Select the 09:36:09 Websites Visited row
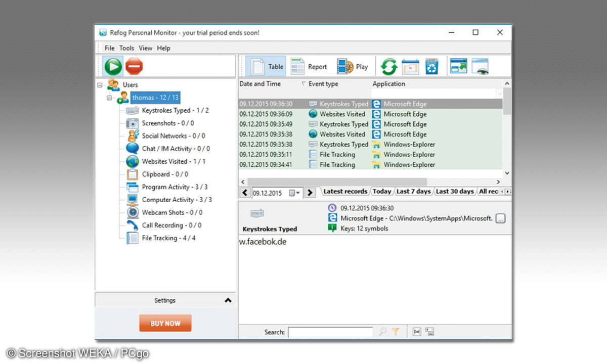 coord(370,114)
